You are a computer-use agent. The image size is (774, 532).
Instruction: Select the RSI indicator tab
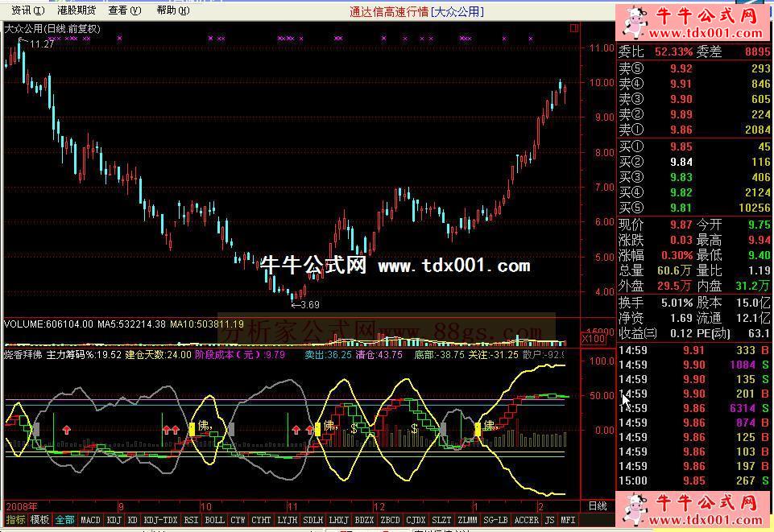pos(191,520)
